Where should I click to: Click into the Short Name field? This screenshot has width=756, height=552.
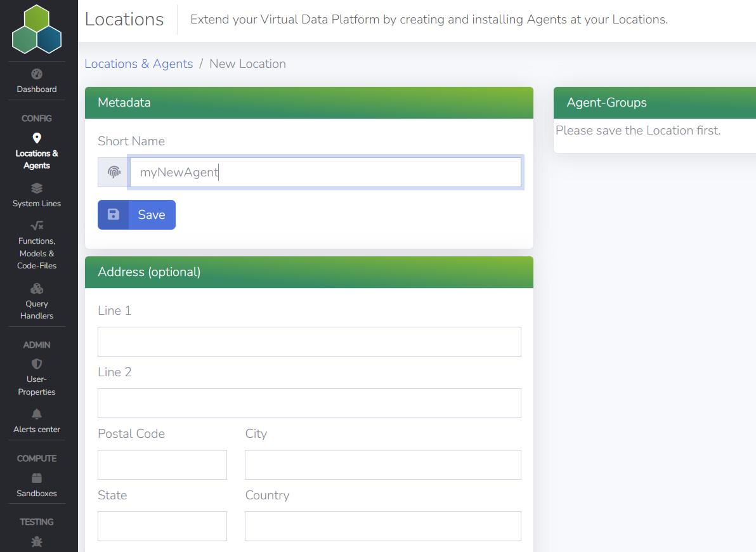[325, 173]
